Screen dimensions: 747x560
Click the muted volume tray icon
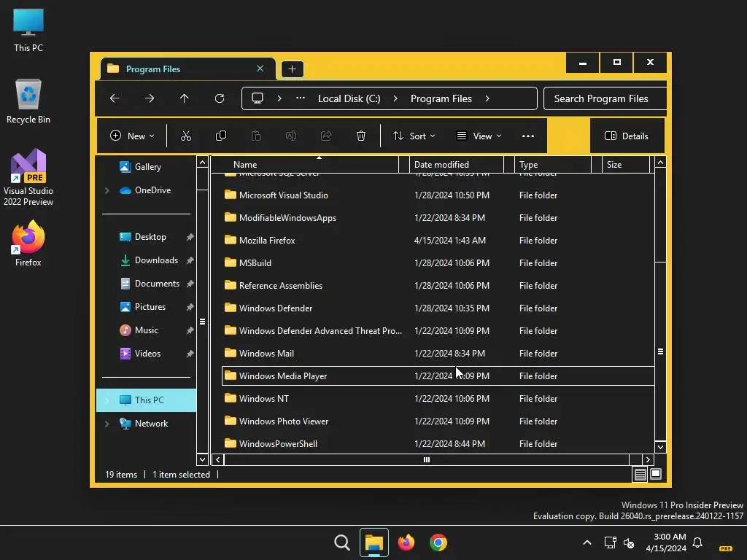tap(629, 542)
